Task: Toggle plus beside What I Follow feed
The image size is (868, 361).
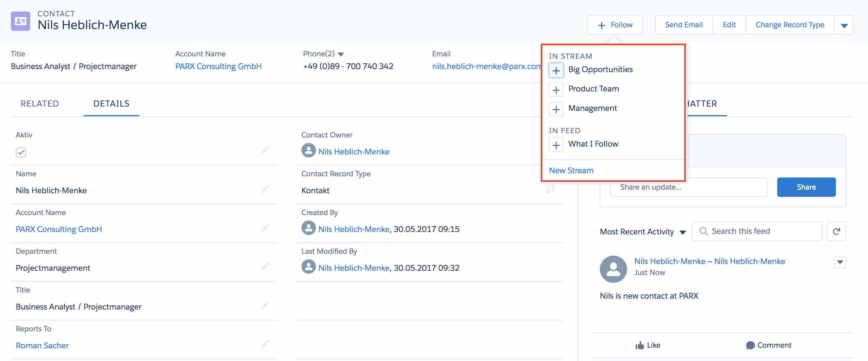Action: click(x=556, y=145)
